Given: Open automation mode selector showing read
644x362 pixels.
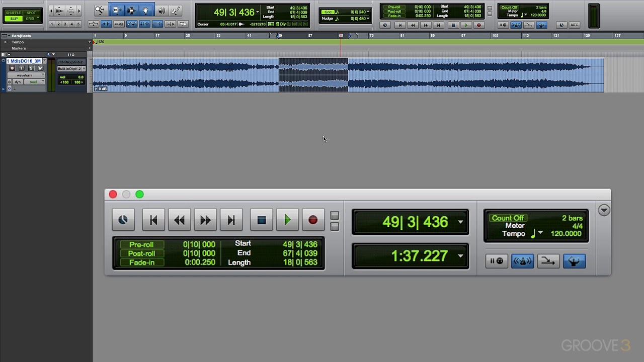Looking at the screenshot, I should pyautogui.click(x=35, y=82).
